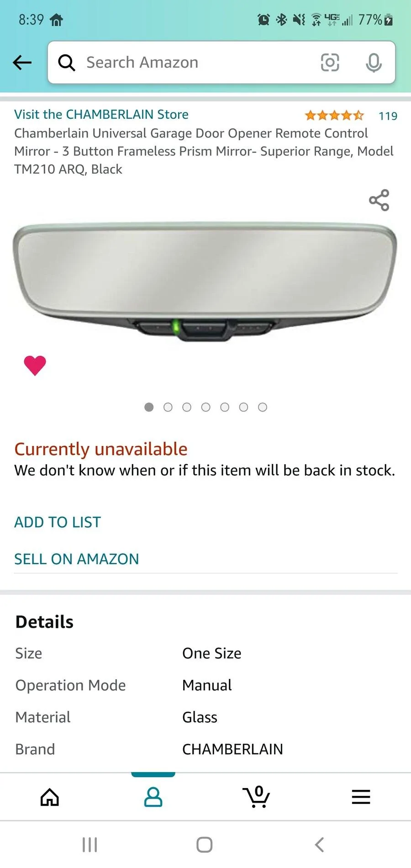Image resolution: width=411 pixels, height=868 pixels.
Task: Open the account profile tab
Action: click(x=153, y=797)
